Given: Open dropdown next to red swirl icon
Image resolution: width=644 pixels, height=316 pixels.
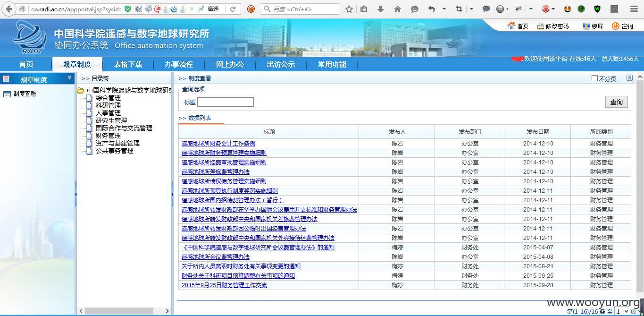Looking at the screenshot, I should click(553, 9).
